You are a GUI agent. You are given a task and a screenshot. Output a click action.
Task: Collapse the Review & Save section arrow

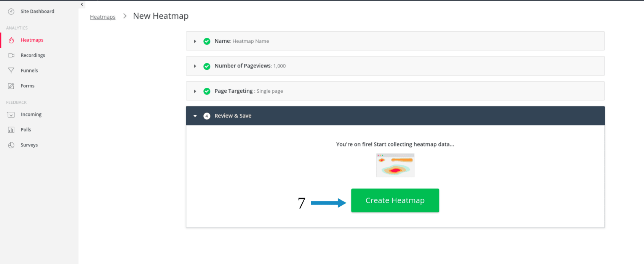coord(195,116)
